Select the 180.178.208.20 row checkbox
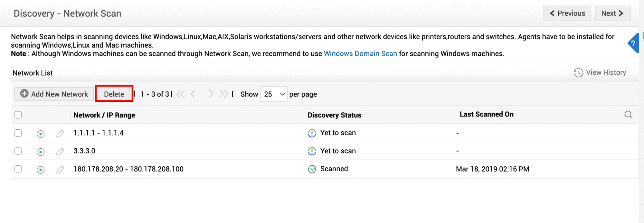The width and height of the screenshot is (644, 223). tap(18, 169)
